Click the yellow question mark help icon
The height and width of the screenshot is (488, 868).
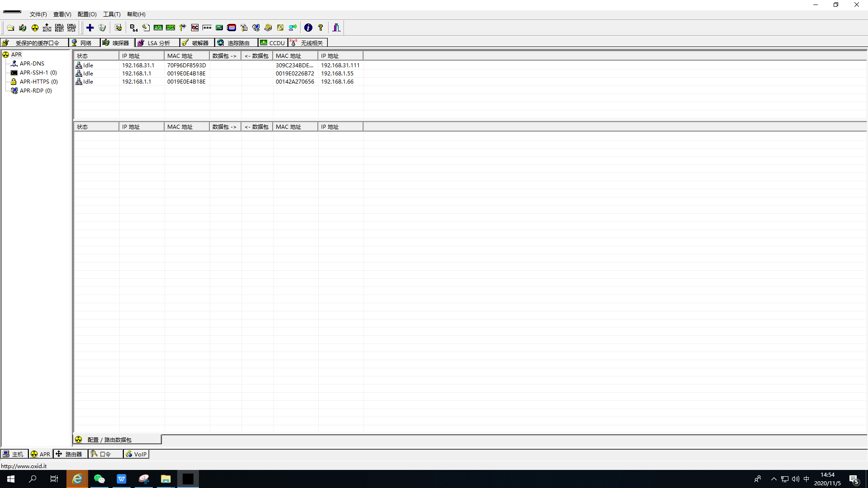click(321, 28)
